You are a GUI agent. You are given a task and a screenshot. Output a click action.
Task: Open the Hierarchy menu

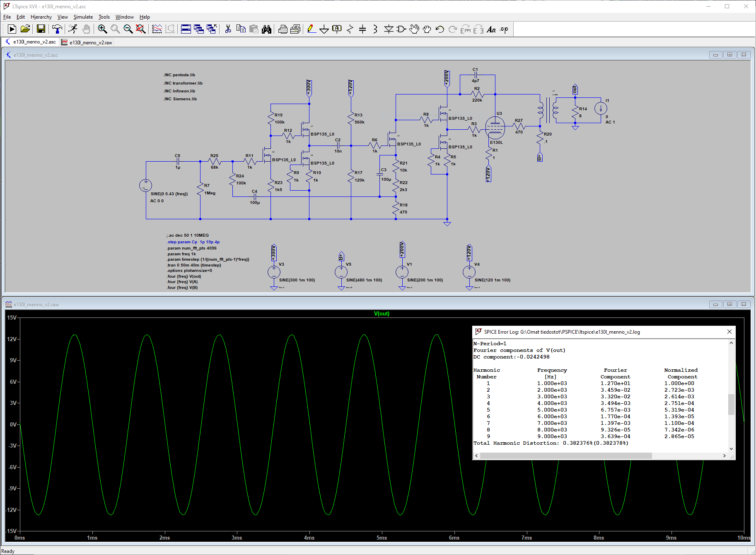[41, 17]
